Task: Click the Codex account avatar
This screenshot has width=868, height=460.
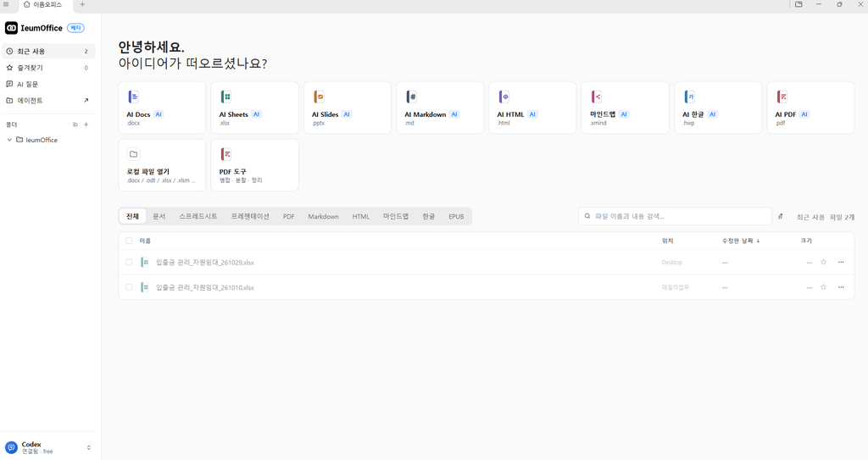Action: pyautogui.click(x=11, y=447)
